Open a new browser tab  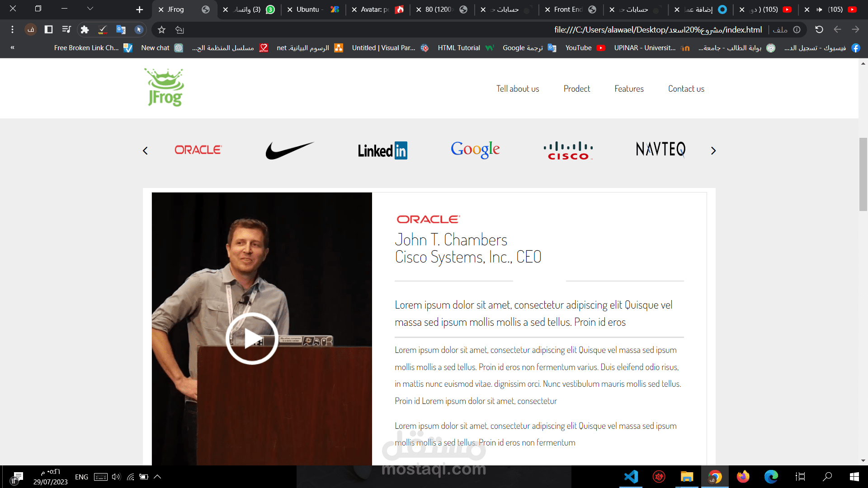pyautogui.click(x=139, y=9)
